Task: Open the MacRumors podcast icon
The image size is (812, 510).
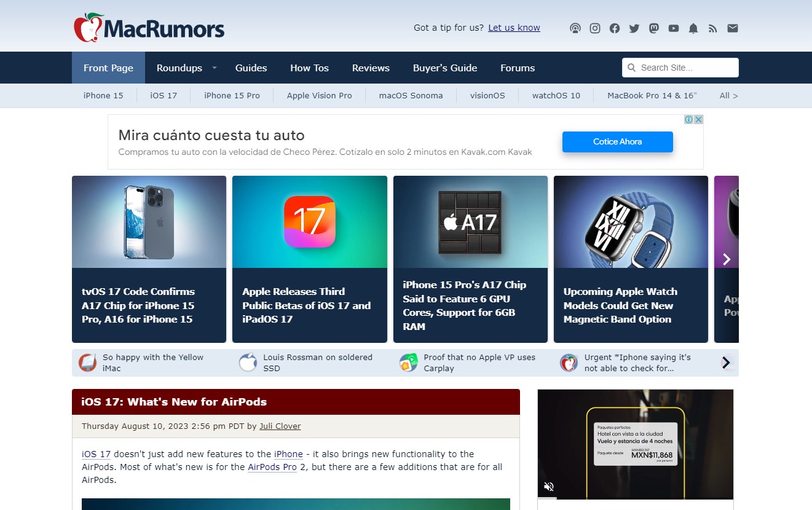Action: 575,28
